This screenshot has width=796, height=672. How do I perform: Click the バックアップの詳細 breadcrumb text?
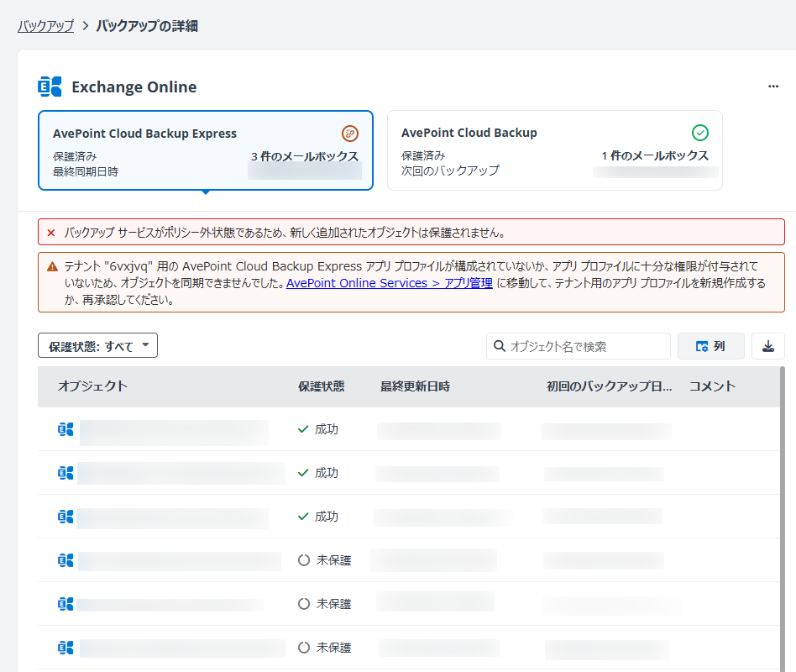point(147,26)
